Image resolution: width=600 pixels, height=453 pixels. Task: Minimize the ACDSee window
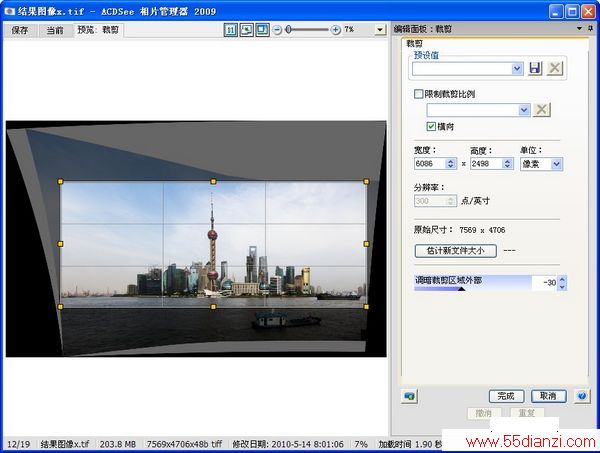pos(556,11)
